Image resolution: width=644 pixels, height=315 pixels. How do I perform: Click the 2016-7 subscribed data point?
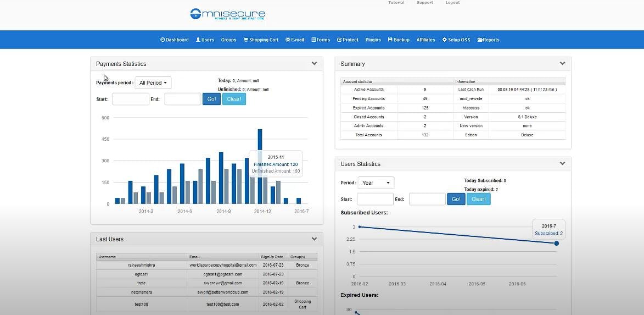[557, 244]
